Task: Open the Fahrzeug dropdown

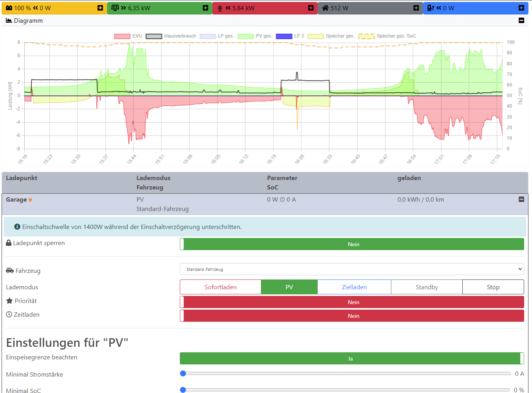Action: click(x=352, y=269)
